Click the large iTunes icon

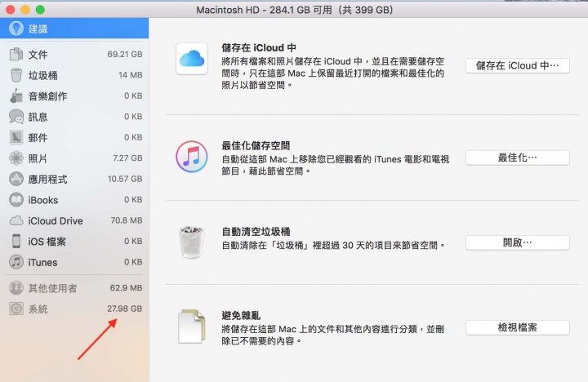tap(192, 157)
